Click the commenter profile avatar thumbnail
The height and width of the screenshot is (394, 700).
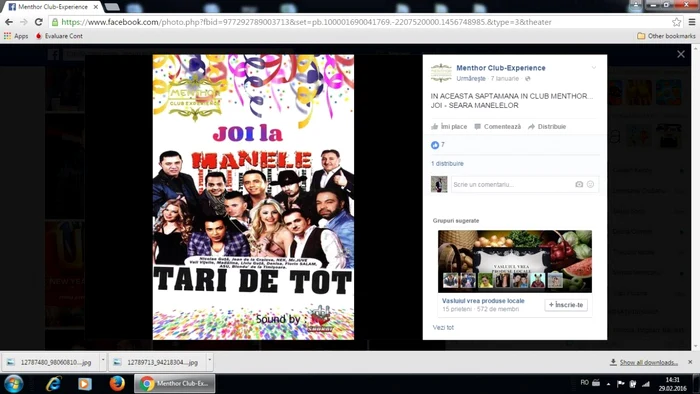tap(439, 184)
